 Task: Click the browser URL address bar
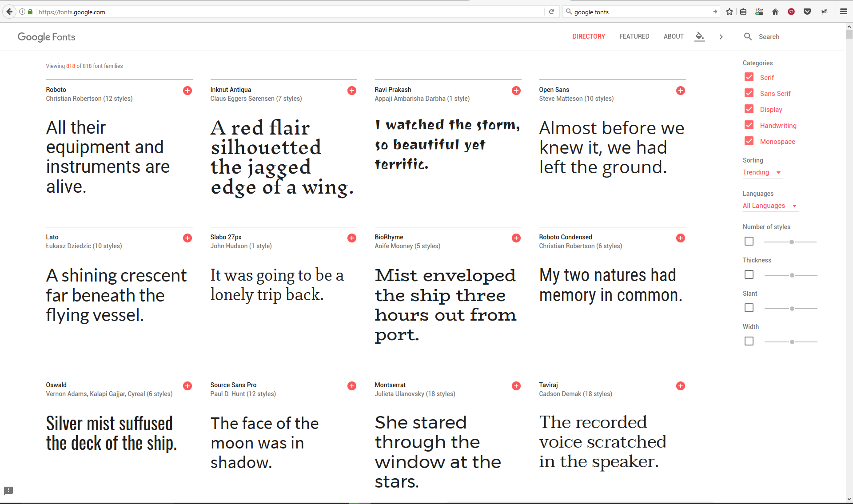tap(289, 12)
